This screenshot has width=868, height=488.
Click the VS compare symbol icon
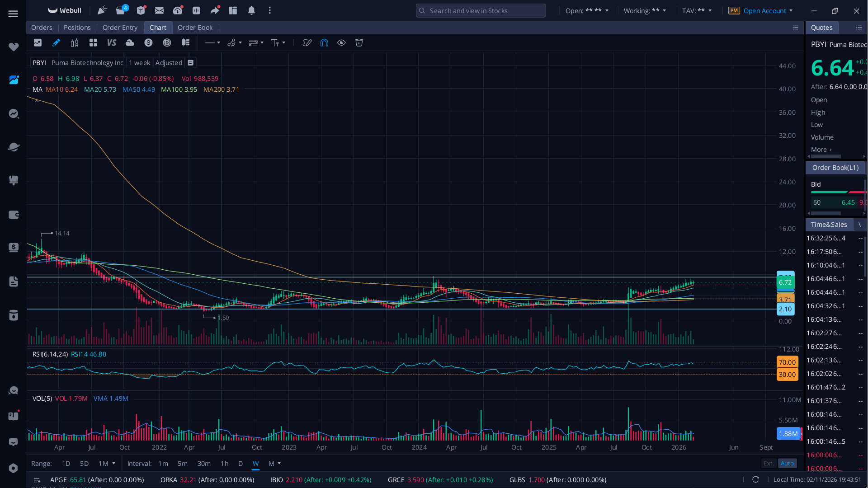[x=111, y=43]
